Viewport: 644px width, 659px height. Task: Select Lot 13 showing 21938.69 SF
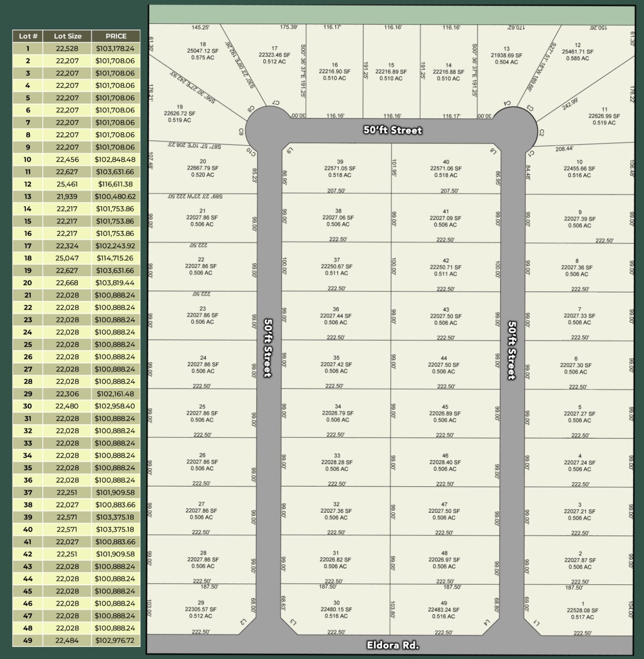(507, 54)
